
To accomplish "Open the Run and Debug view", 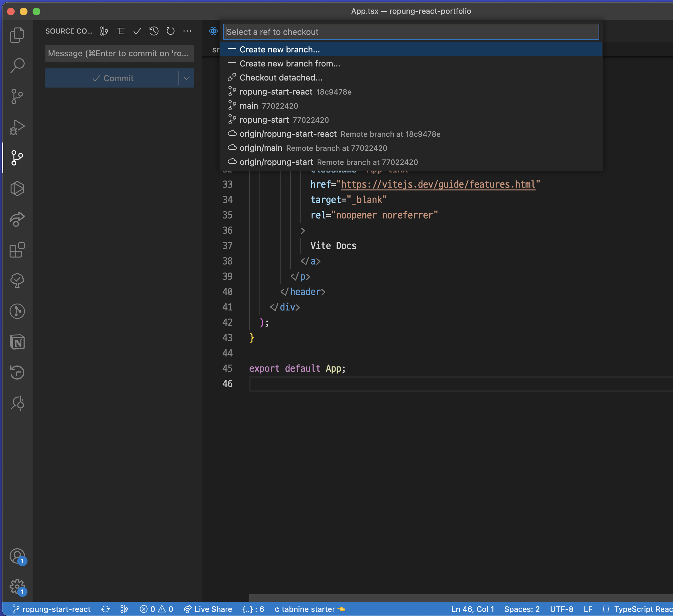I will click(x=17, y=127).
